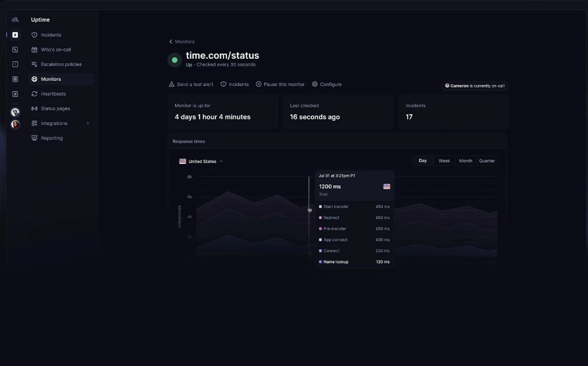Click the '16 seconds ago' value
Image resolution: width=588 pixels, height=366 pixels.
pos(315,117)
